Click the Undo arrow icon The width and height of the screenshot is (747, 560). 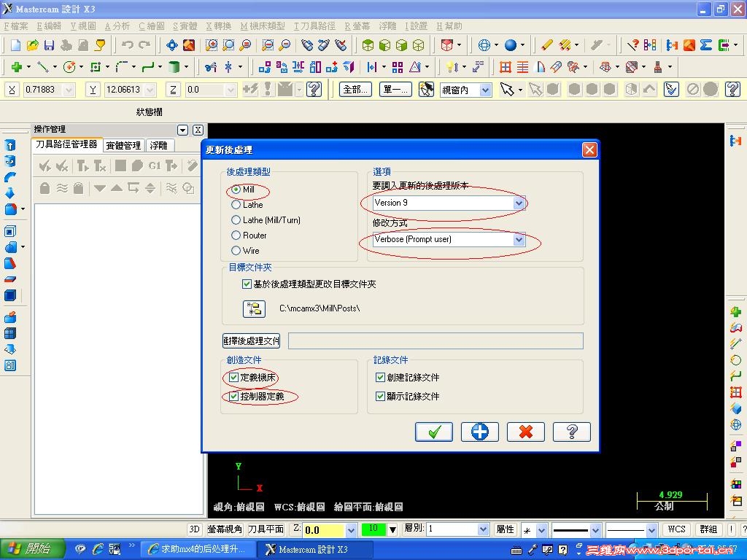point(127,45)
